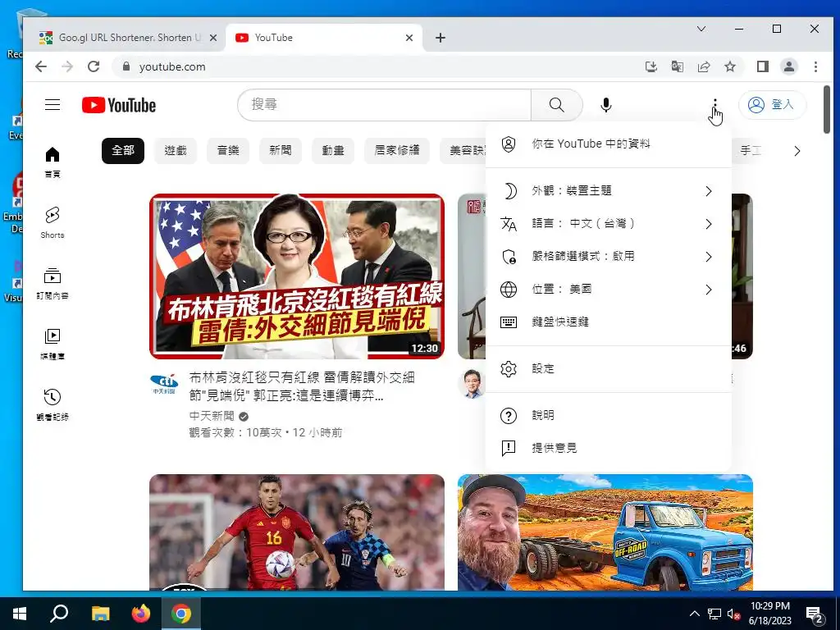Close the three-dot settings menu button
Image resolution: width=840 pixels, height=630 pixels.
click(x=714, y=104)
